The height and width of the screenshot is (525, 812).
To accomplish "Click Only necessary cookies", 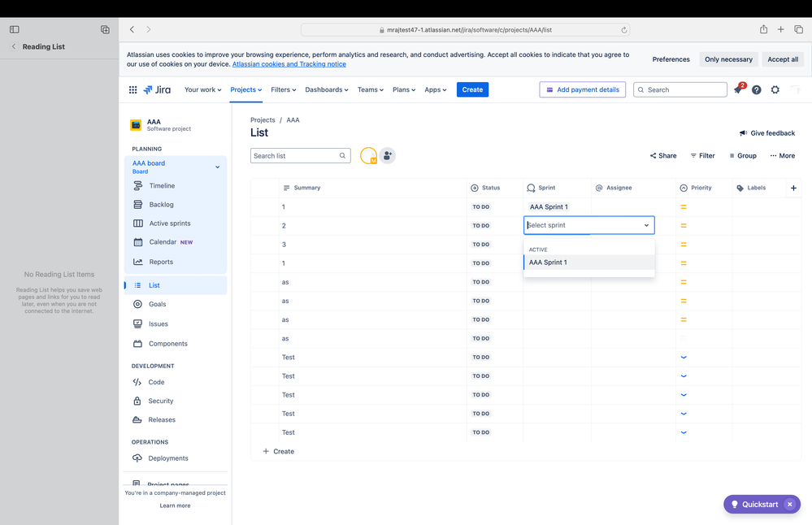I will click(x=728, y=59).
